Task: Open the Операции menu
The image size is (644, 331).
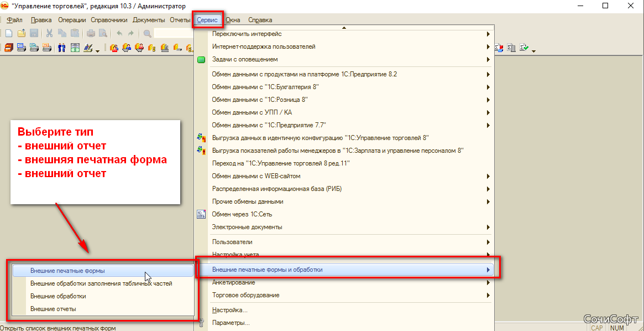Action: pos(71,20)
